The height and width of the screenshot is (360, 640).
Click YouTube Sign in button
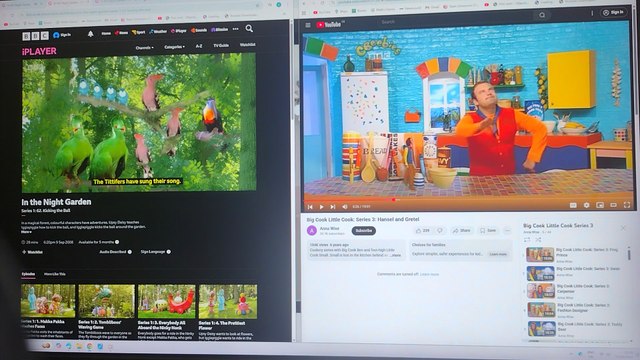[613, 13]
